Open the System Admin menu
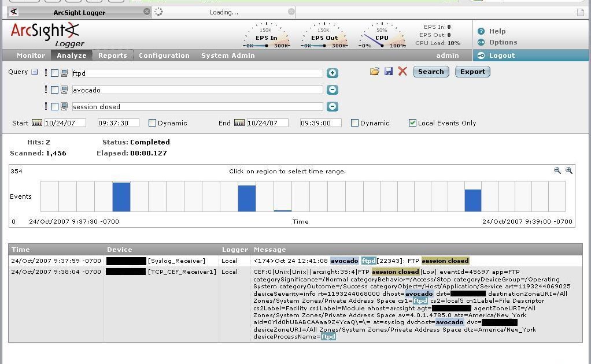The image size is (591, 364). coord(228,55)
